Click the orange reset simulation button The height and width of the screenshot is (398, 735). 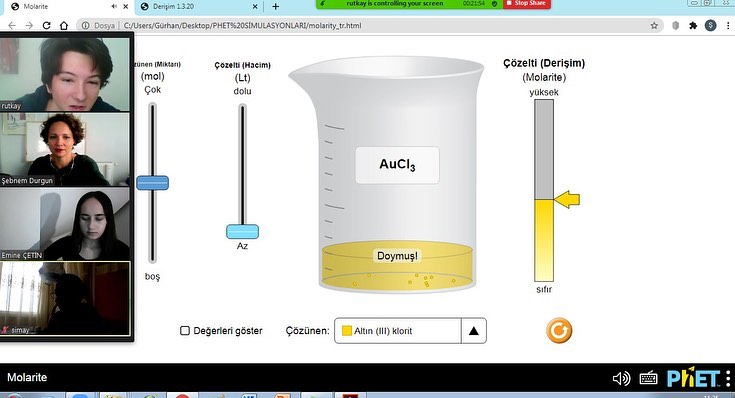[x=559, y=330]
